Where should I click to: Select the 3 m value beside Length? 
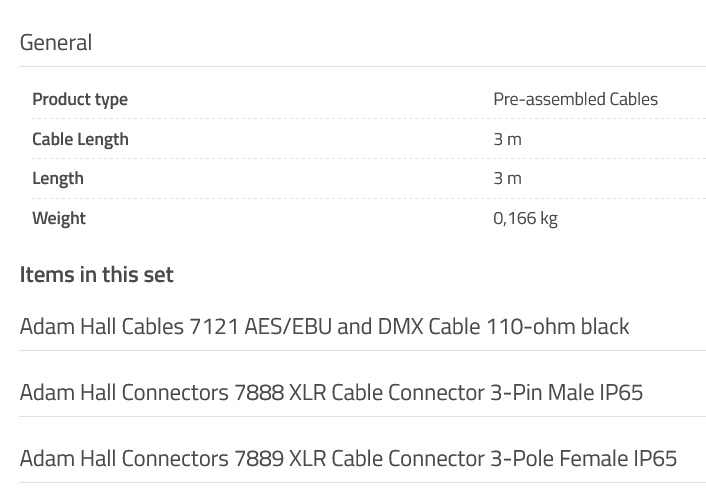[507, 178]
